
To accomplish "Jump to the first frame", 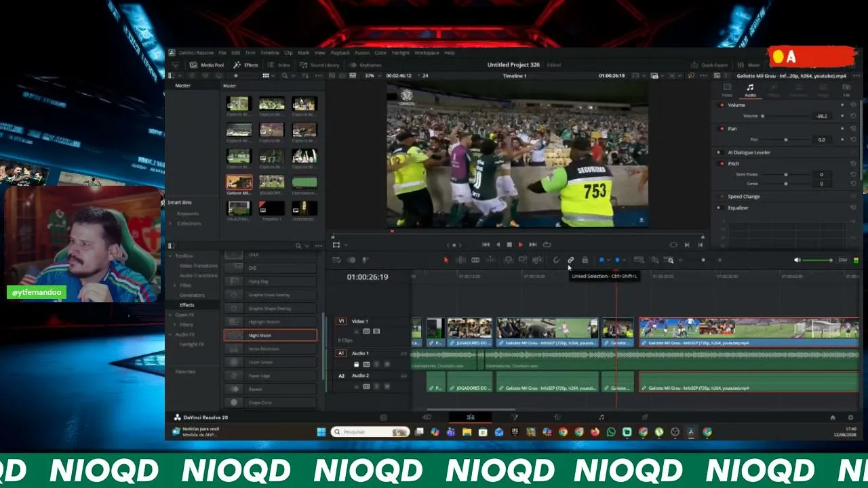I will click(x=486, y=245).
